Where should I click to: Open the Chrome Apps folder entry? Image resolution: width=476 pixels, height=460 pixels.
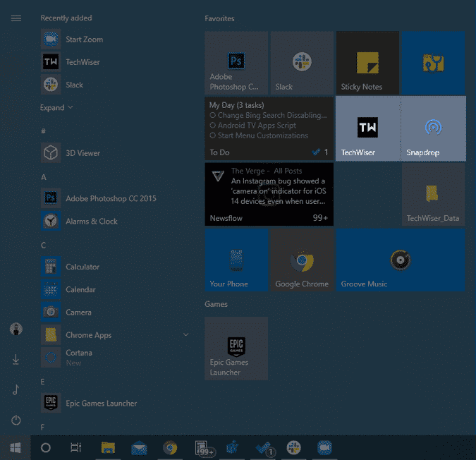[115, 335]
